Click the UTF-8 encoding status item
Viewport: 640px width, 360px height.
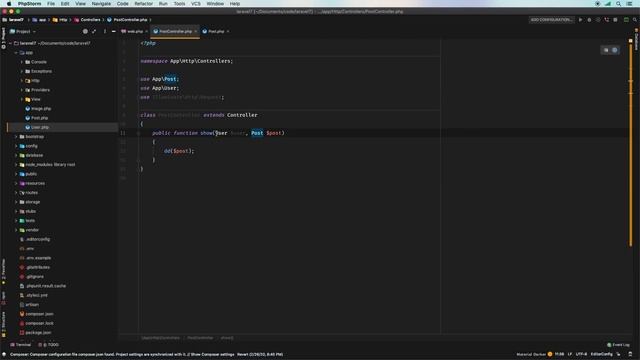click(x=581, y=354)
